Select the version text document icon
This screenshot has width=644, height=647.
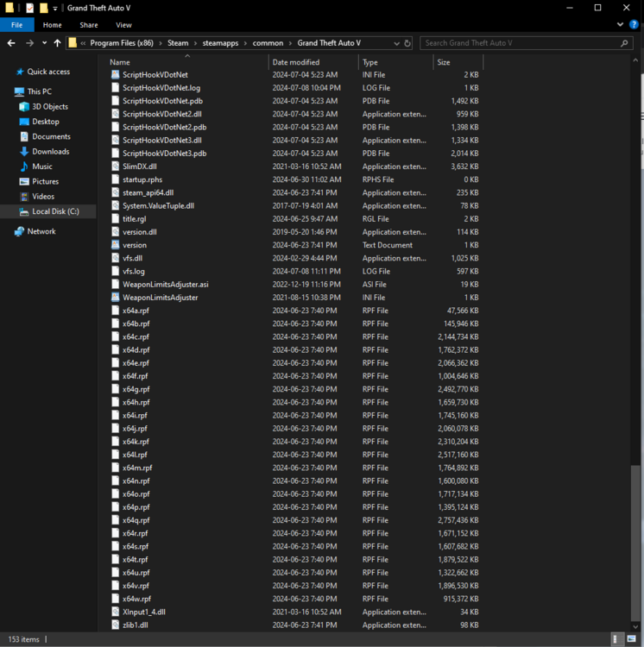point(115,245)
